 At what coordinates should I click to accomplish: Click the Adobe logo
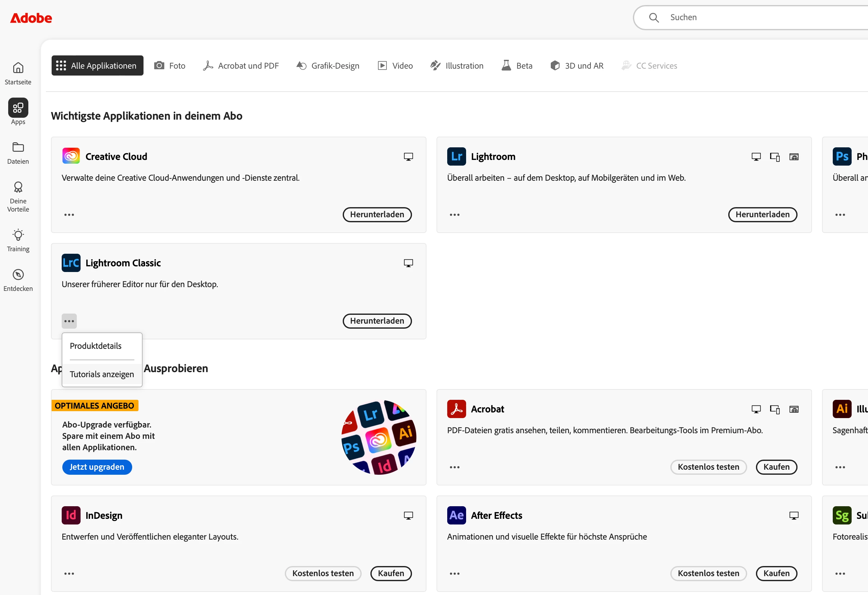[x=31, y=18]
